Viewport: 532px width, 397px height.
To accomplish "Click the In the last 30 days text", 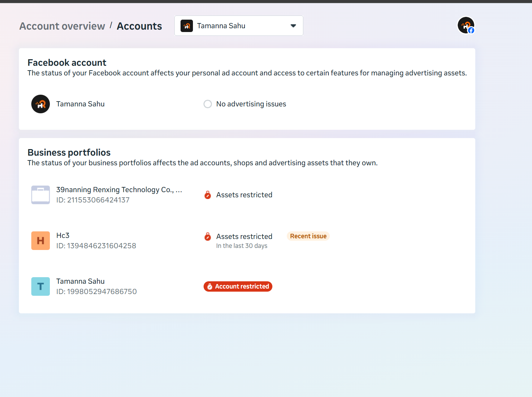I will [242, 246].
